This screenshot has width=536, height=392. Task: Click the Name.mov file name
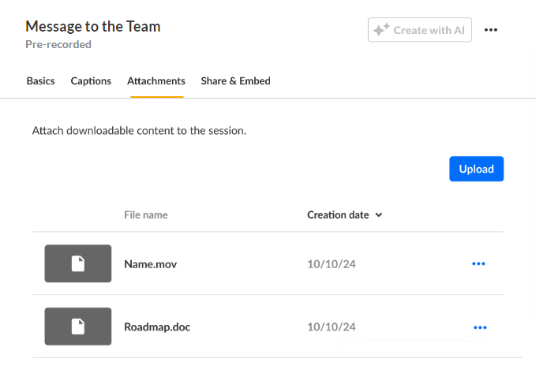[150, 264]
